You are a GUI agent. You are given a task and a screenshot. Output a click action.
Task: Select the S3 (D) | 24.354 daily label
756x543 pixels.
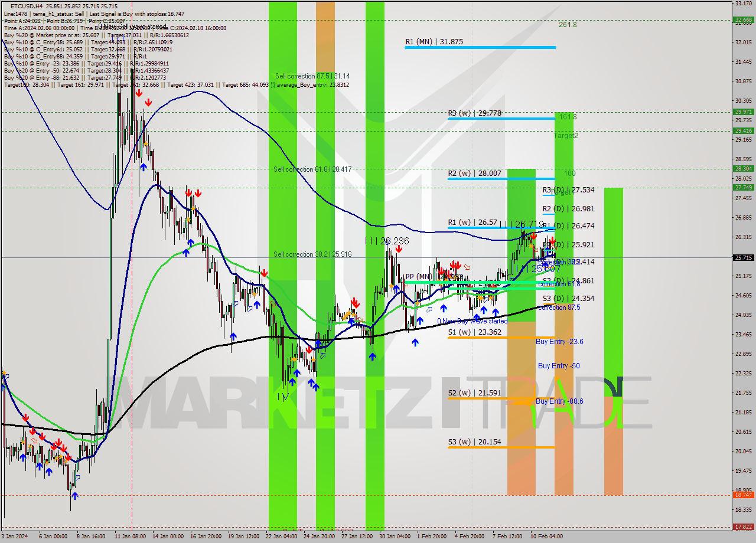coord(568,299)
